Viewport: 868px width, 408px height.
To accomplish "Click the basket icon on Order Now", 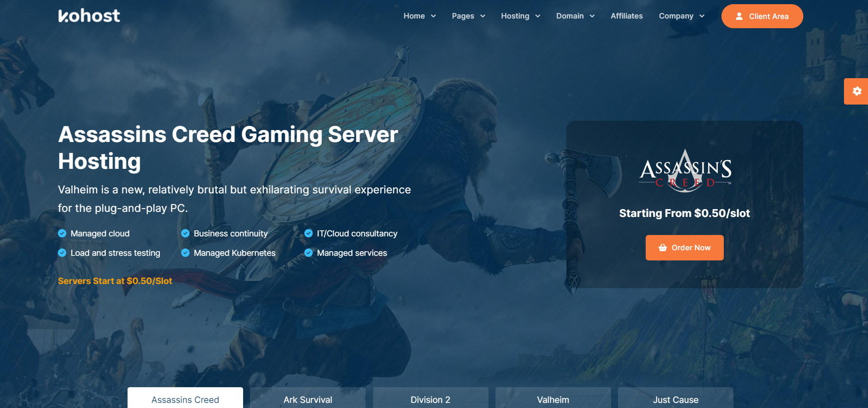I will coord(663,247).
